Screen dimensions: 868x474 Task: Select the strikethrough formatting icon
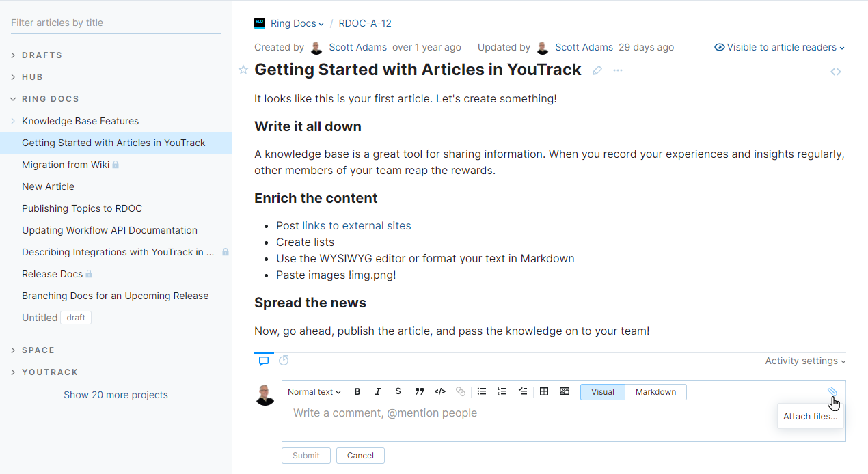point(398,391)
